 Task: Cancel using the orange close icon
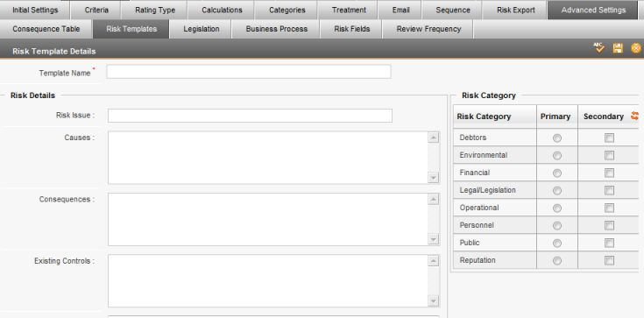[x=636, y=48]
